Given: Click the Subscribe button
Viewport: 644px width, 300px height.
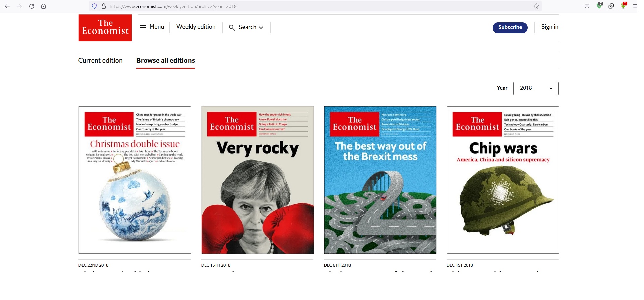Looking at the screenshot, I should pos(510,27).
